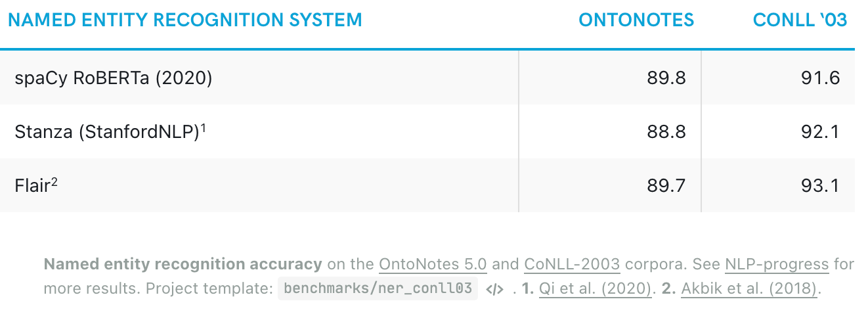Click the CONLL '03 column header
The image size is (868, 318).
pyautogui.click(x=800, y=20)
